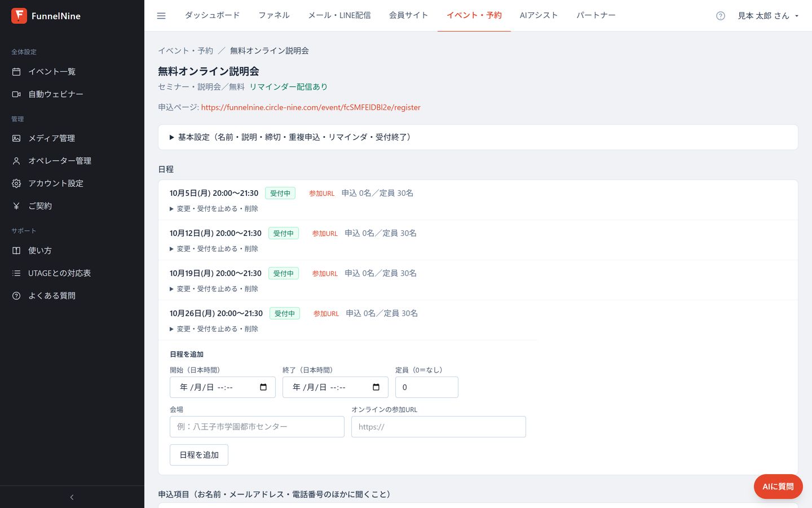Click 申込 0名／定員 30名 for 10月26日

coord(382,313)
